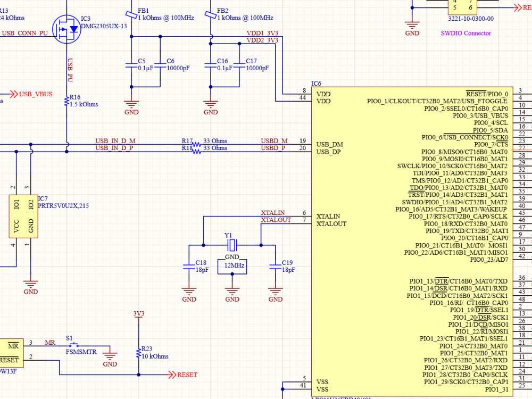The width and height of the screenshot is (532, 399).
Task: Click the SWDIO Connector text annotation
Action: 466,33
